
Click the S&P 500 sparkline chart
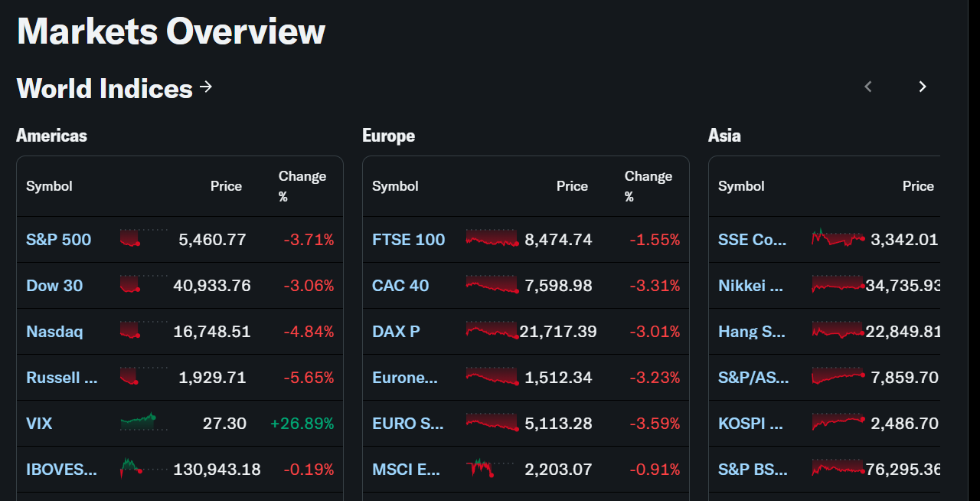(144, 238)
